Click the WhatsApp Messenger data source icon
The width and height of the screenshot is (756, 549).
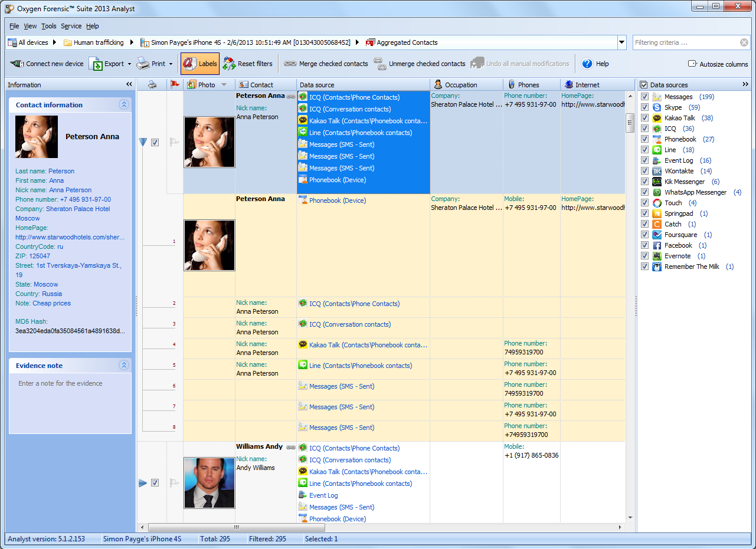point(657,192)
